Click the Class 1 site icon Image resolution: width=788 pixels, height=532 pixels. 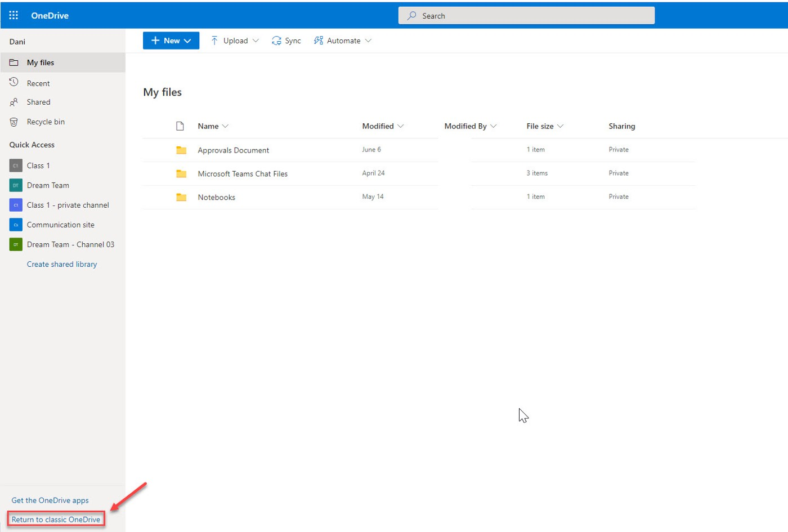point(16,166)
